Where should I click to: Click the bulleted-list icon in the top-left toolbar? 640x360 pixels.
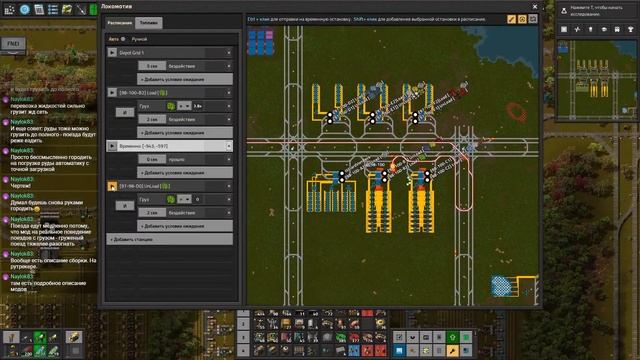(53, 9)
